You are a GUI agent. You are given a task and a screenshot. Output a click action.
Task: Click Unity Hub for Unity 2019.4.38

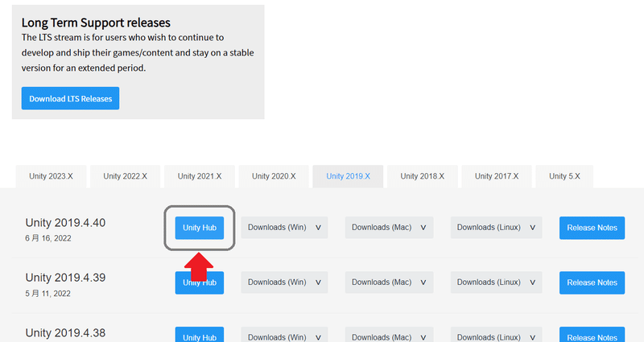click(200, 335)
